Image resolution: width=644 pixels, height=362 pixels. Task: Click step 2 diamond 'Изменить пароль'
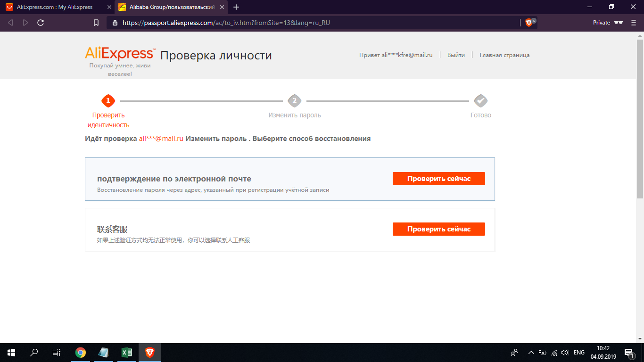coord(295,100)
